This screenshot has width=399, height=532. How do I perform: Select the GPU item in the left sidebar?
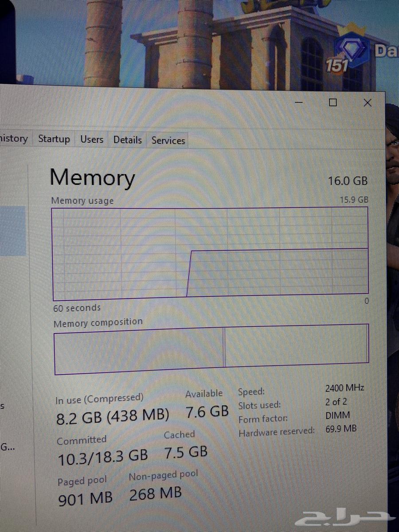coord(7,447)
